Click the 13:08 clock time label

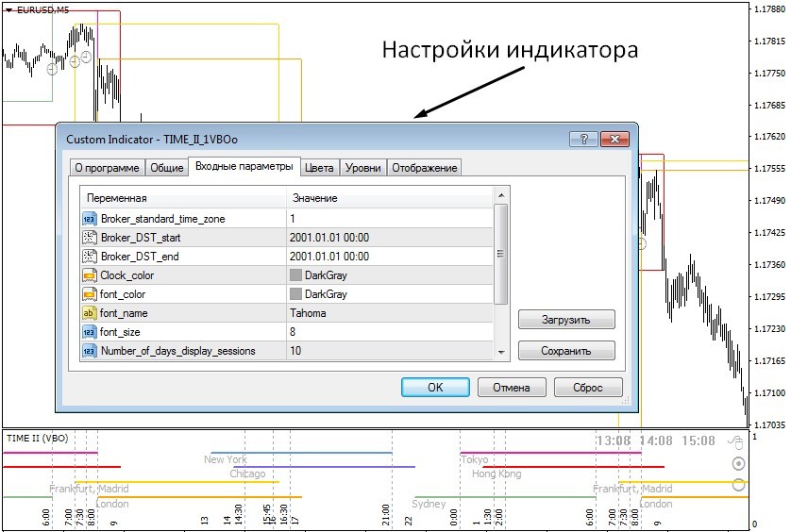[613, 441]
